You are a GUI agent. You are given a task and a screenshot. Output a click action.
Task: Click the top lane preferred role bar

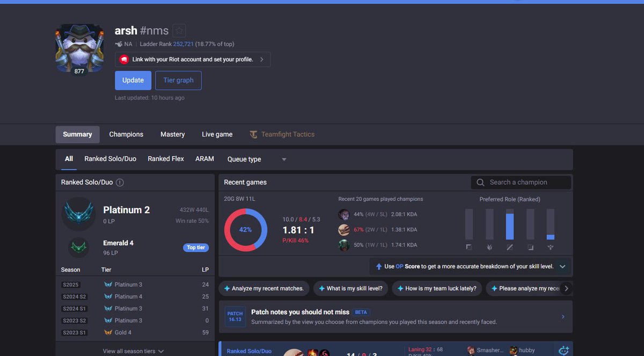point(469,224)
